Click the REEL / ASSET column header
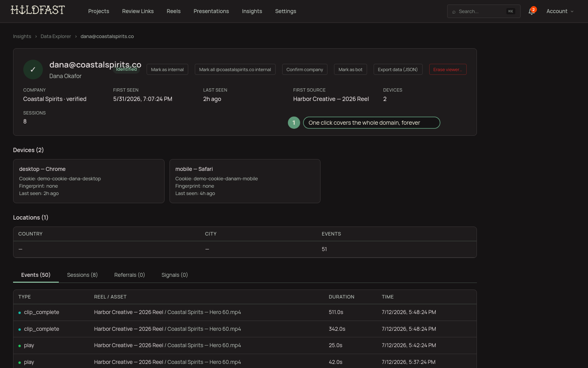The height and width of the screenshot is (368, 588). point(110,297)
